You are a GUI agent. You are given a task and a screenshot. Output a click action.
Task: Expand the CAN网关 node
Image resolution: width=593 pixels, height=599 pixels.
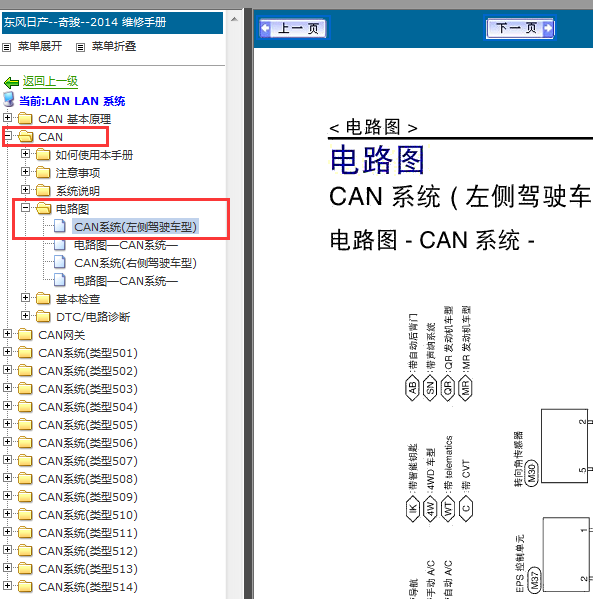tap(7, 333)
